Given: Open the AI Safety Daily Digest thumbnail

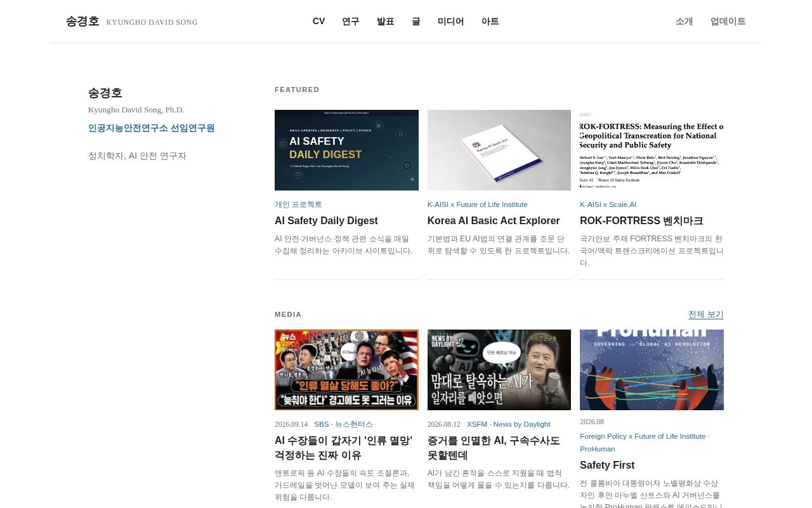Looking at the screenshot, I should coord(346,150).
